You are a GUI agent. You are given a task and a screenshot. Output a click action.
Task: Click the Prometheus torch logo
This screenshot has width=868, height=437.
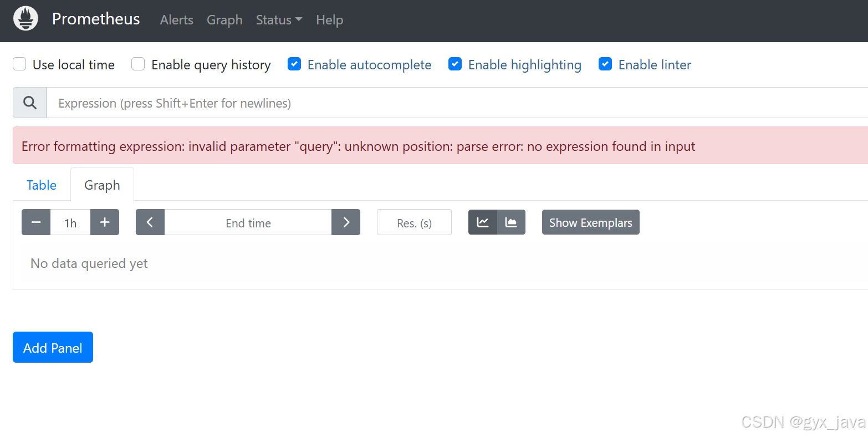[x=25, y=19]
